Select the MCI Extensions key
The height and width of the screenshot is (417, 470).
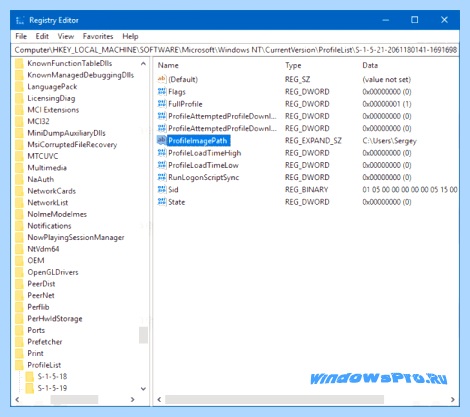[x=53, y=110]
